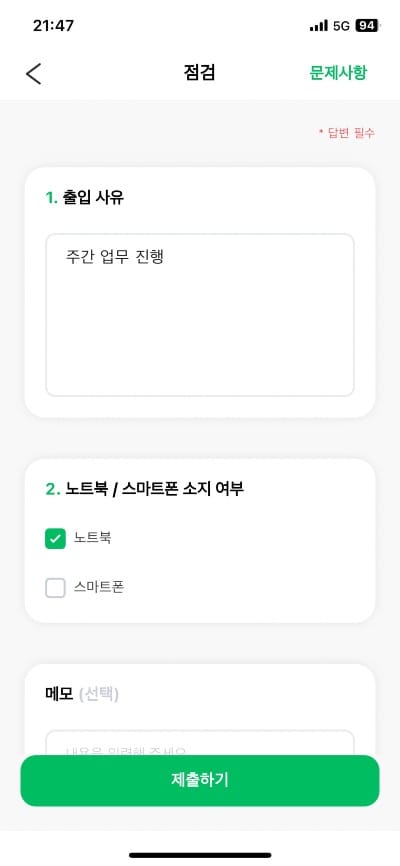The height and width of the screenshot is (866, 400).
Task: Check the 스마트폰 checkbox
Action: (55, 588)
